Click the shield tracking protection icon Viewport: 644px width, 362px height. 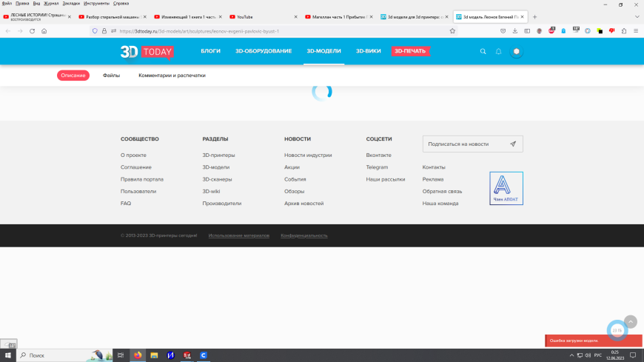point(95,31)
